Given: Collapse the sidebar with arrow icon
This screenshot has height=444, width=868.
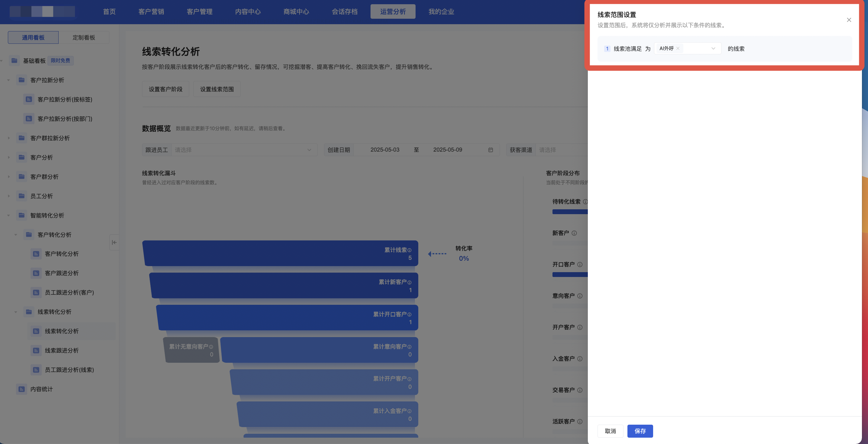Looking at the screenshot, I should coord(114,242).
